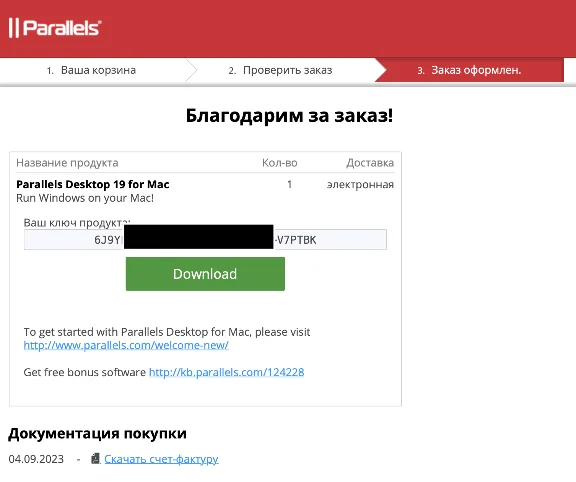Click the Run Windows on your Mac text
This screenshot has width=576, height=482.
(85, 198)
